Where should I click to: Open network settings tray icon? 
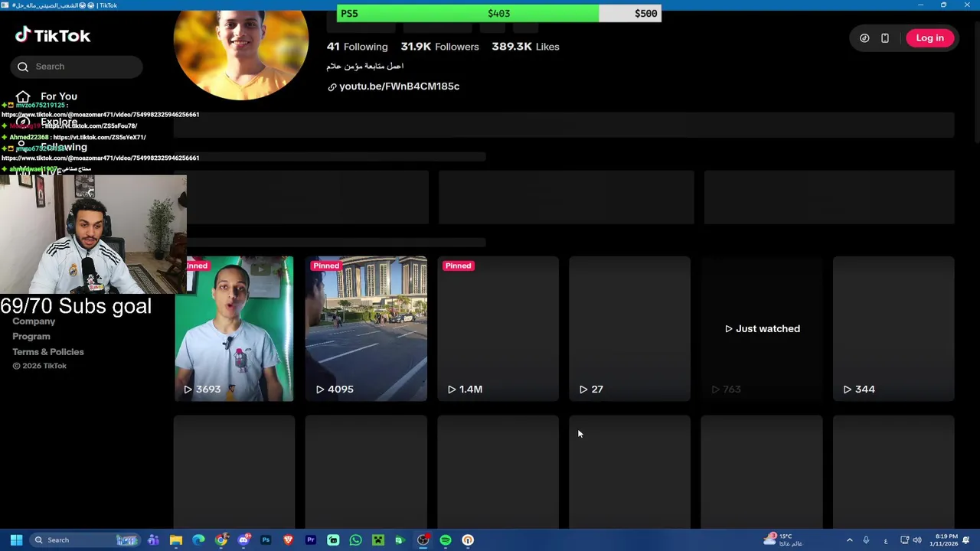click(x=904, y=540)
